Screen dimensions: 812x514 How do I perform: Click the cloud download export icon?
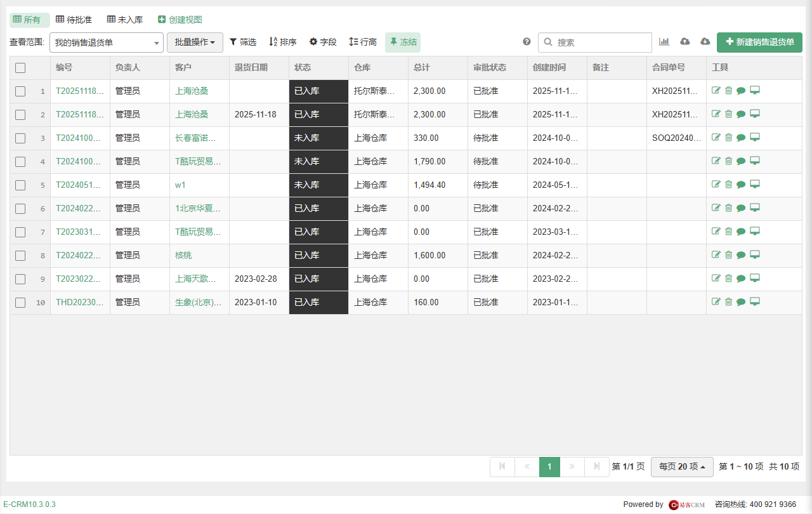point(705,42)
